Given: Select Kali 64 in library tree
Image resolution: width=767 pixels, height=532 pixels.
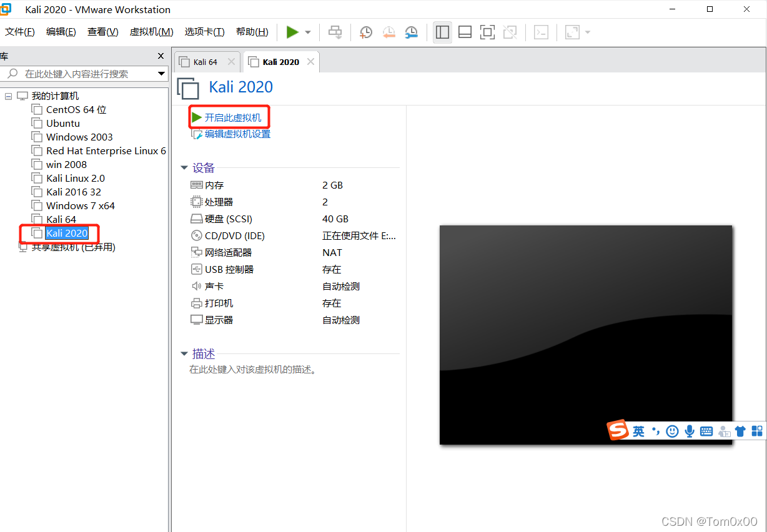Looking at the screenshot, I should click(61, 219).
